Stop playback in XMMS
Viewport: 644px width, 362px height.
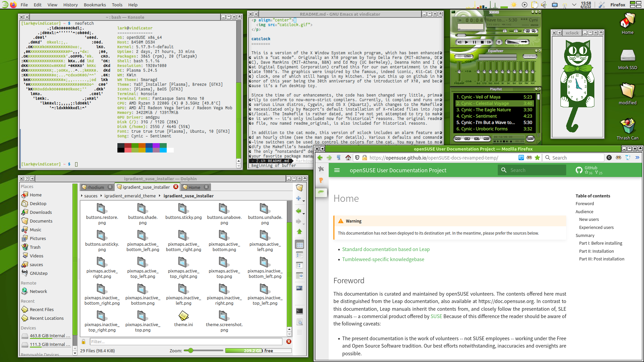482,42
